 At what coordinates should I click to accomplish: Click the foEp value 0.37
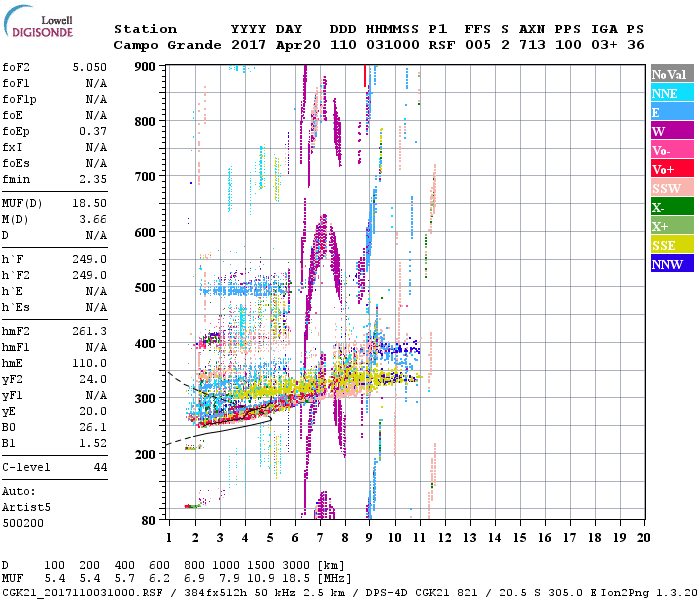[93, 131]
